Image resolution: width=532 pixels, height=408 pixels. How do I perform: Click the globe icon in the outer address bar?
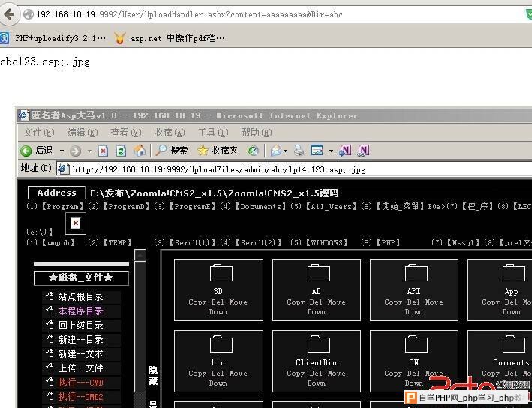[x=29, y=14]
